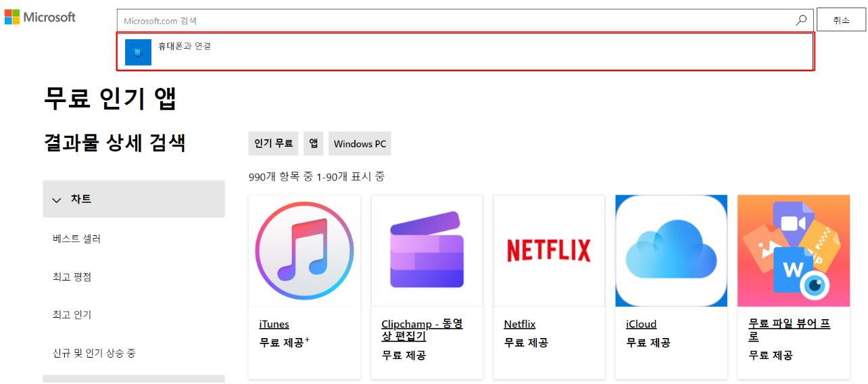Viewport: 868px width, 384px height.
Task: Select the 최고 평점 filter
Action: 72,277
